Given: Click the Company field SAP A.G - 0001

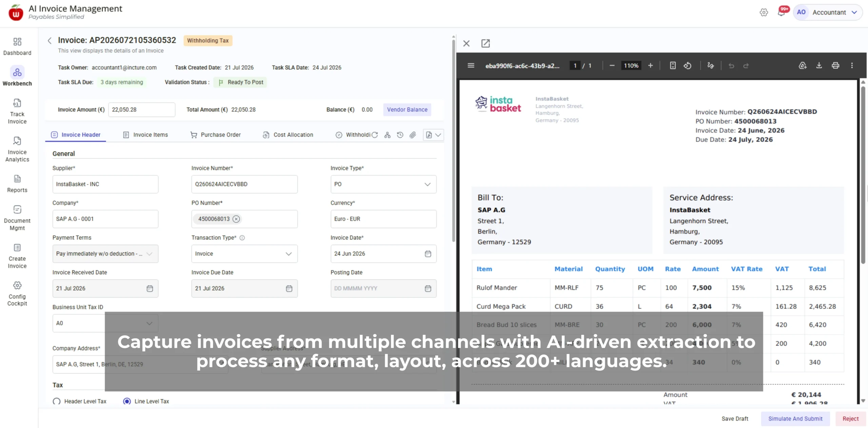Looking at the screenshot, I should [105, 219].
